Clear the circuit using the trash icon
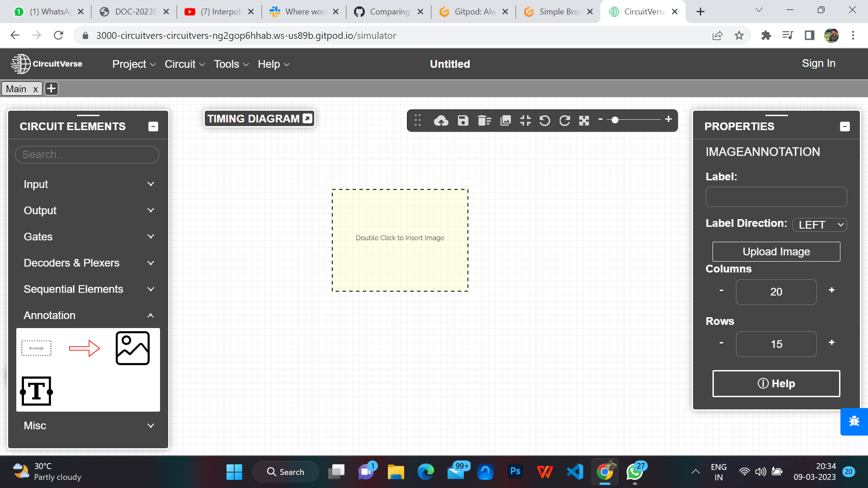The image size is (868, 488). (x=484, y=121)
